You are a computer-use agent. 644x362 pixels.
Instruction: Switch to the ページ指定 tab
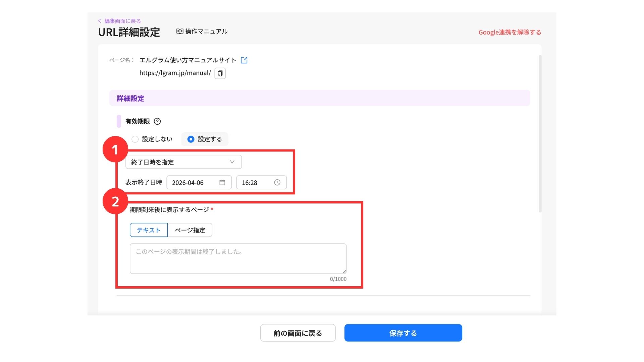(190, 230)
